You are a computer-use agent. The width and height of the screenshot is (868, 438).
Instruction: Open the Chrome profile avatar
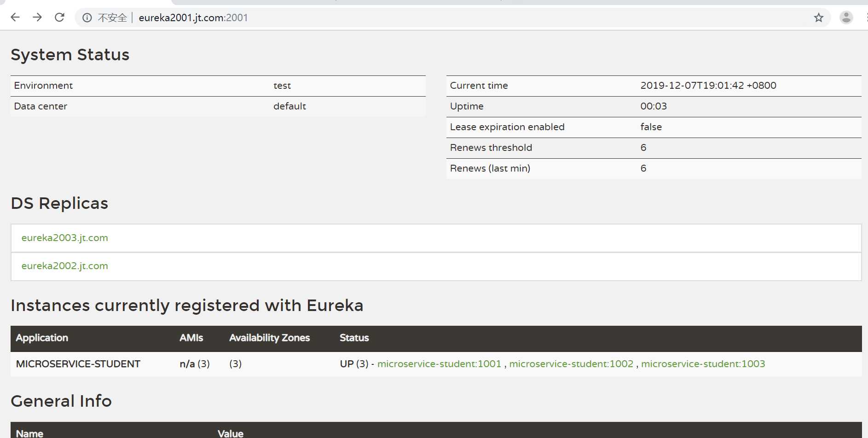pos(846,17)
